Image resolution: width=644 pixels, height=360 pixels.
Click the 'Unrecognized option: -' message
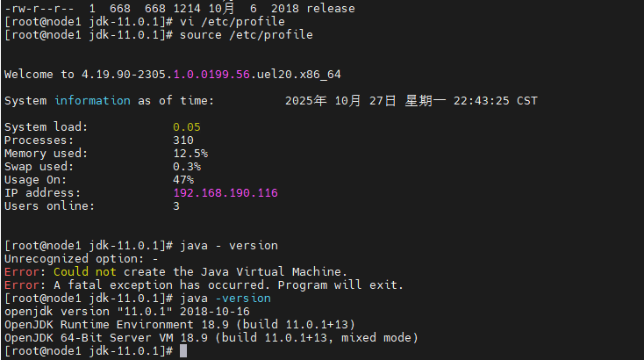pos(81,259)
